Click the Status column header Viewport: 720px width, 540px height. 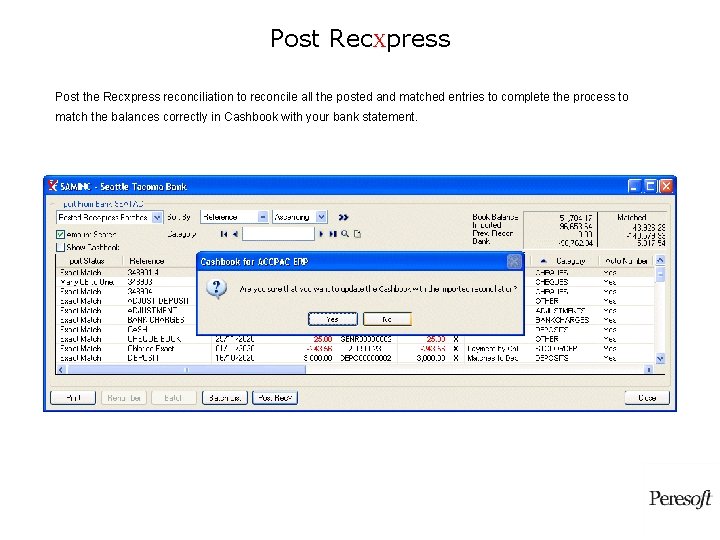pyautogui.click(x=90, y=261)
